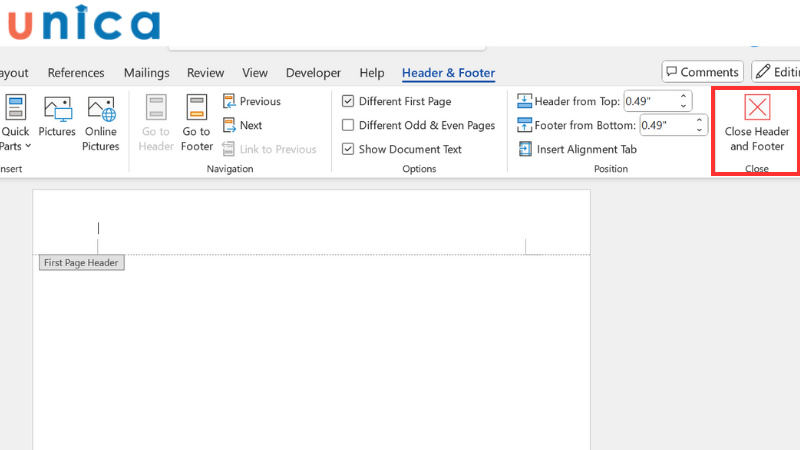The width and height of the screenshot is (800, 450).
Task: Toggle Show Document Text checkbox
Action: pos(348,149)
